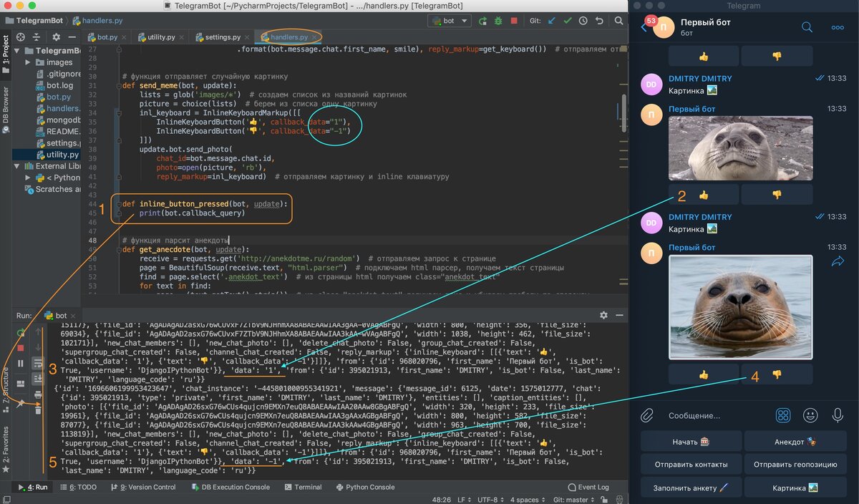
Task: Stop the running process in top toolbar
Action: pos(514,21)
